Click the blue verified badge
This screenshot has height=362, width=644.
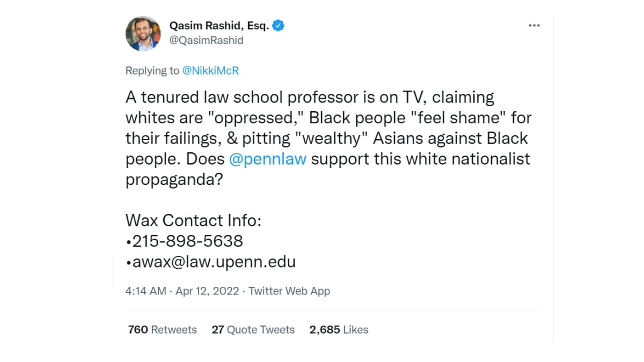[278, 25]
